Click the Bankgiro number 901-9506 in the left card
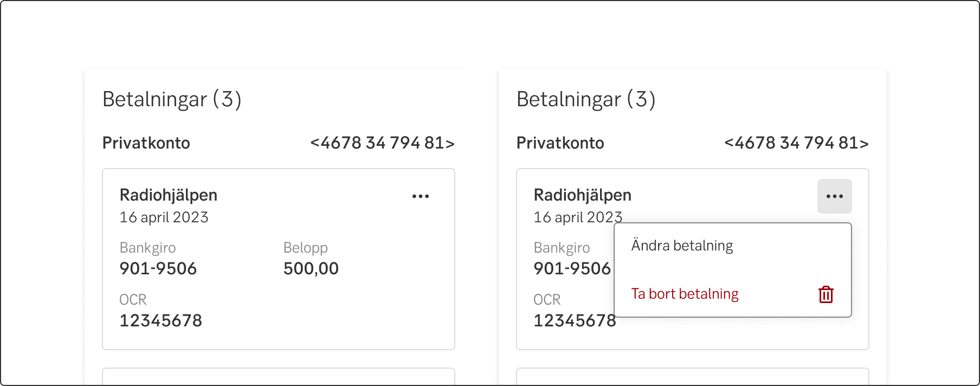 click(x=158, y=268)
